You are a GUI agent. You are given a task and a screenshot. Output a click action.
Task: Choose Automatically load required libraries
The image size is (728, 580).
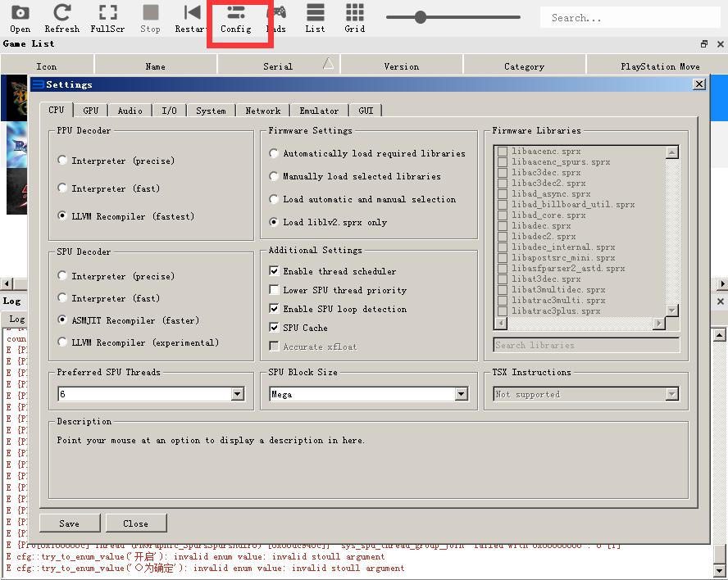pos(275,153)
